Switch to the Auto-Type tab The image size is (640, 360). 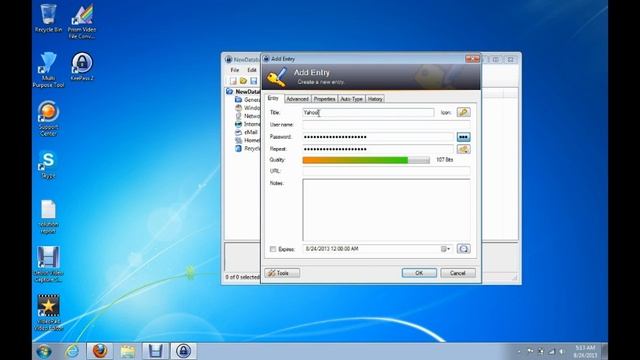[x=351, y=99]
